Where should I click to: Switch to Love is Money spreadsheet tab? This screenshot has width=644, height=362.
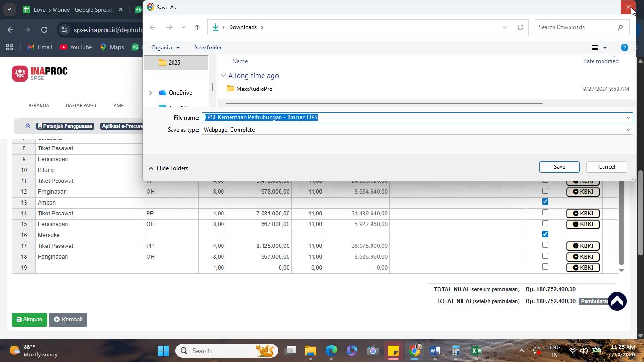73,9
